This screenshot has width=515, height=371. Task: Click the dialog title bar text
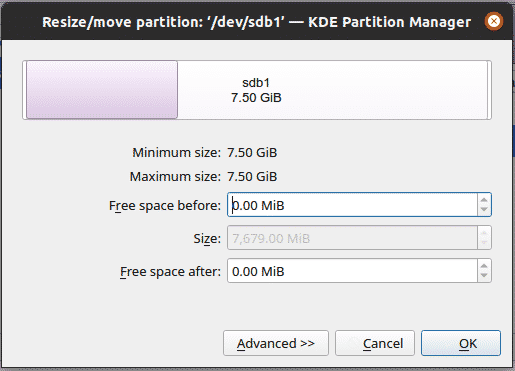coord(256,22)
